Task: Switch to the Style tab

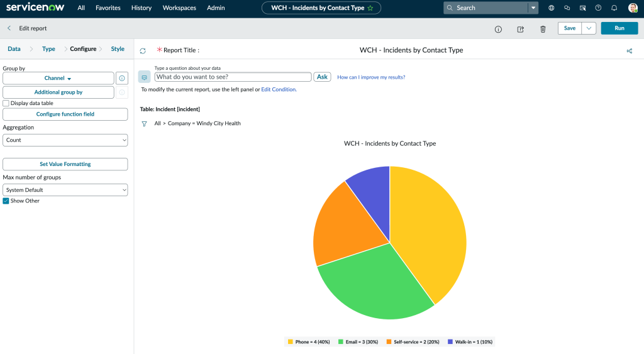Action: point(118,49)
